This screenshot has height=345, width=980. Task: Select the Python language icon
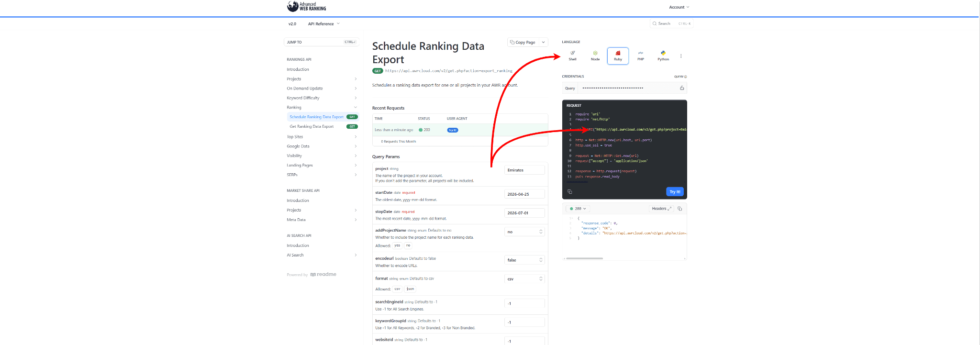663,56
